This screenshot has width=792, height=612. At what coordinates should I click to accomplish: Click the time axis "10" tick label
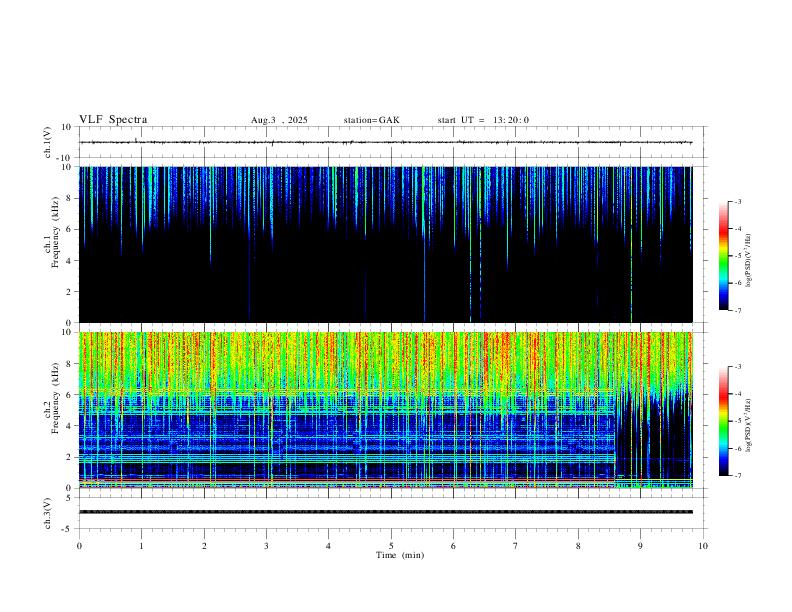tap(703, 546)
